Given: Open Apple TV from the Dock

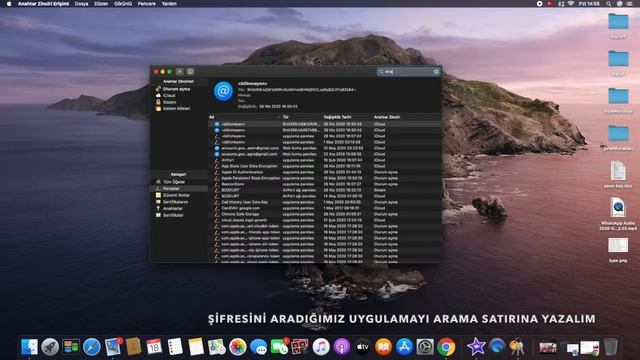Looking at the screenshot, I should click(363, 347).
